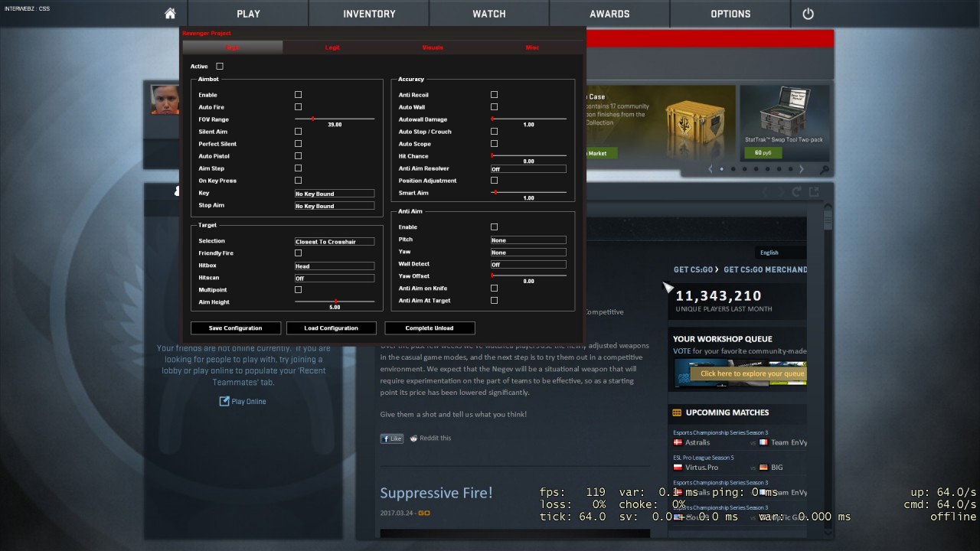Image resolution: width=980 pixels, height=551 pixels.
Task: Open the AWARDS menu
Action: pyautogui.click(x=609, y=14)
